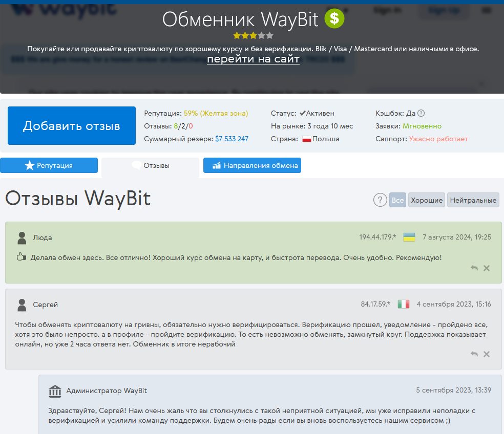Filter reviews by Хорошие
This screenshot has width=504, height=434.
pyautogui.click(x=427, y=200)
